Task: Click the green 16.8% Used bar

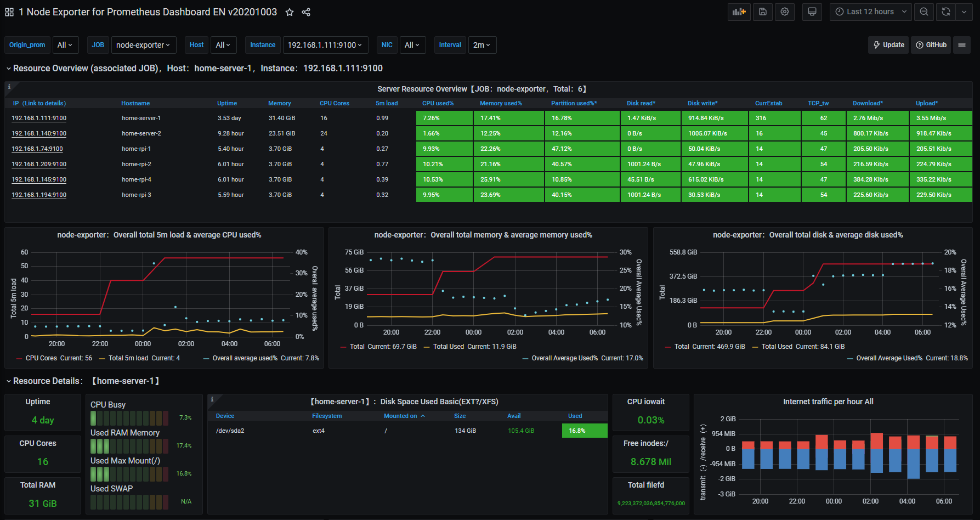Action: 584,430
